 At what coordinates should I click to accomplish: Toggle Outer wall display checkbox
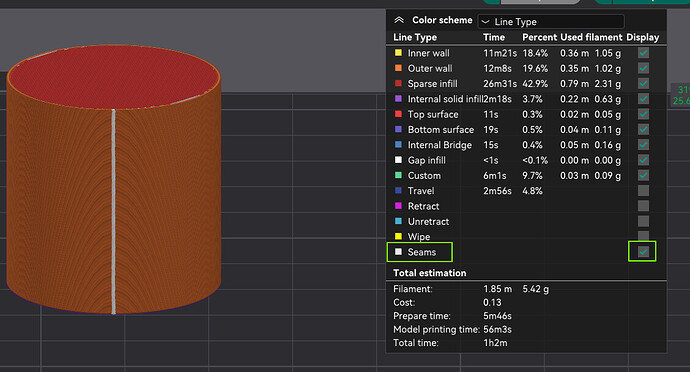pos(643,68)
